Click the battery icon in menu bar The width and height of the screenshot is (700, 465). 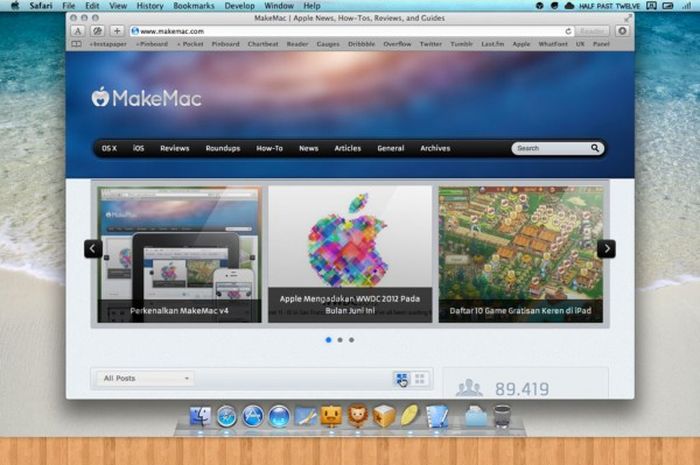pos(668,6)
